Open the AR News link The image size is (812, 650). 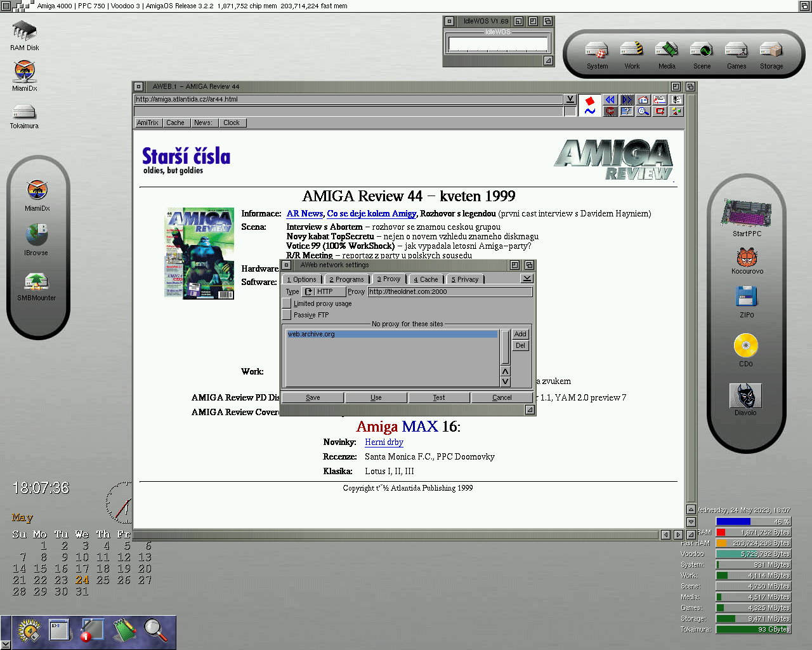pos(304,214)
